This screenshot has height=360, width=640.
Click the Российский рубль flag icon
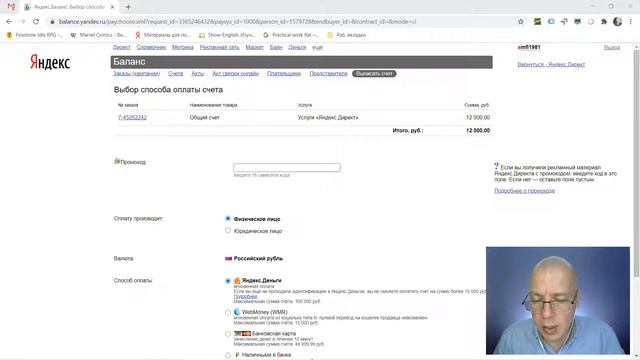click(229, 258)
